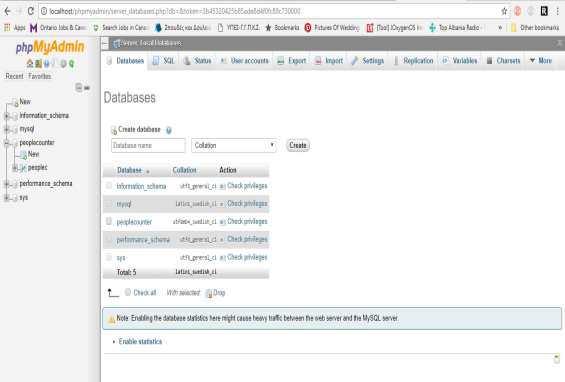This screenshot has height=382, width=565.
Task: Click the log out door icon in the navigation panel
Action: click(x=38, y=64)
